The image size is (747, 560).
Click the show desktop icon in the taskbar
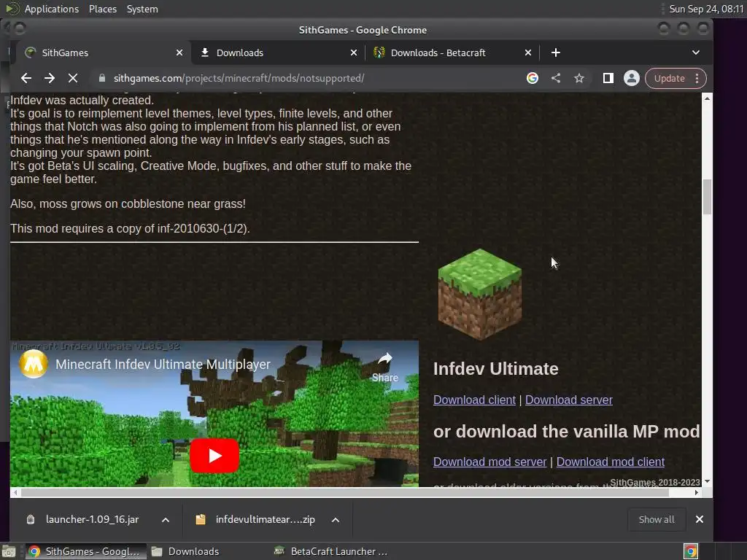point(9,551)
